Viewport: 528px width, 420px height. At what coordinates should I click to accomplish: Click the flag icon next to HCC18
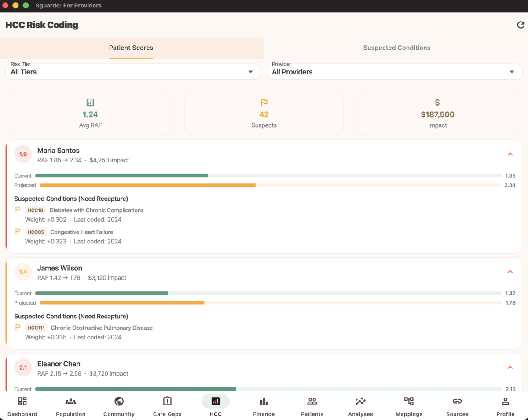click(x=18, y=210)
